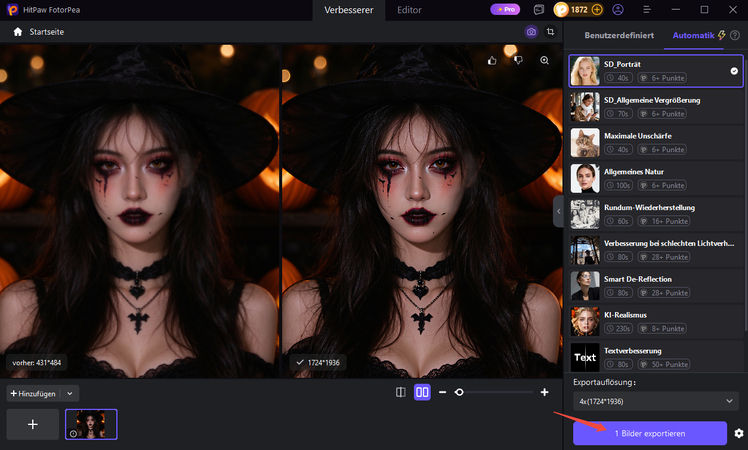Screen dimensions: 748x450
Task: Select the witch image thumbnail
Action: click(91, 424)
